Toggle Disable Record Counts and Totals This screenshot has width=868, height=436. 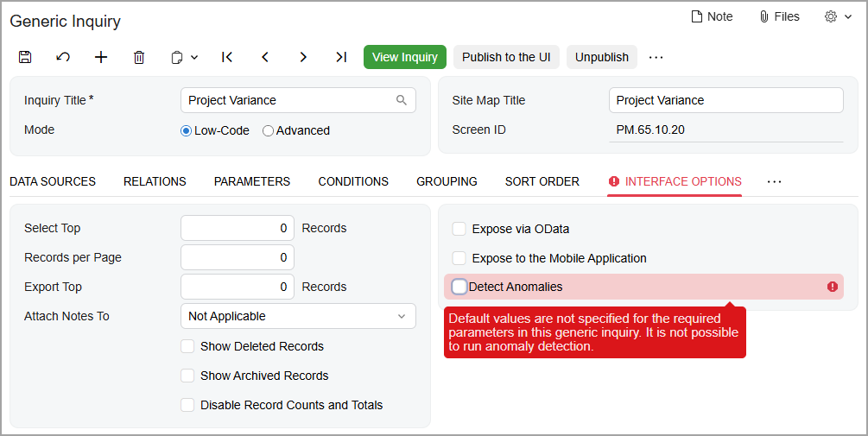(187, 405)
